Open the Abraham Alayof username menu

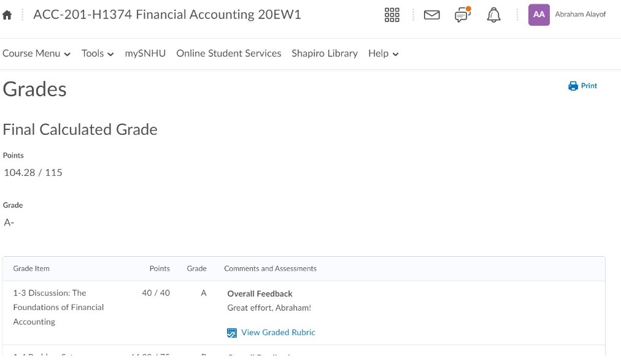pos(580,15)
